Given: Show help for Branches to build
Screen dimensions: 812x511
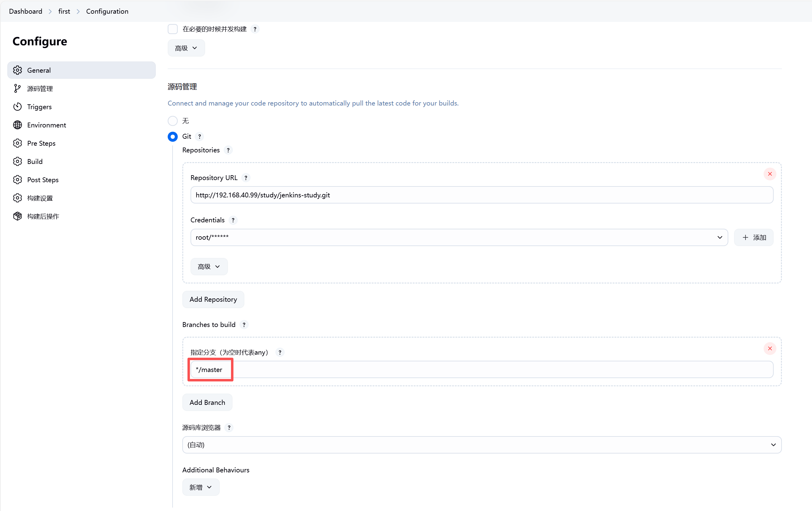Looking at the screenshot, I should click(244, 325).
